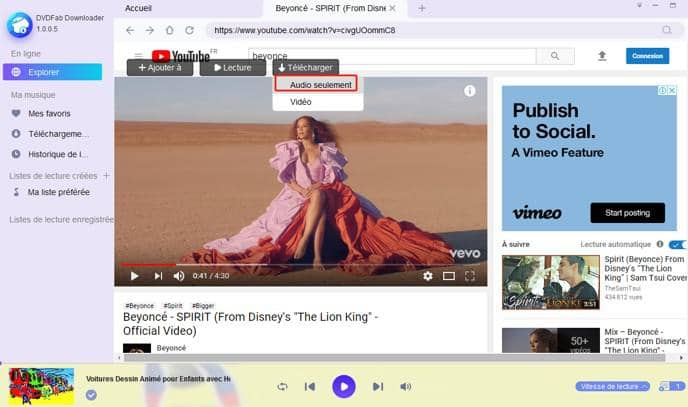This screenshot has width=688, height=407.
Task: Open Ma liste préférée playlist
Action: pyautogui.click(x=58, y=192)
